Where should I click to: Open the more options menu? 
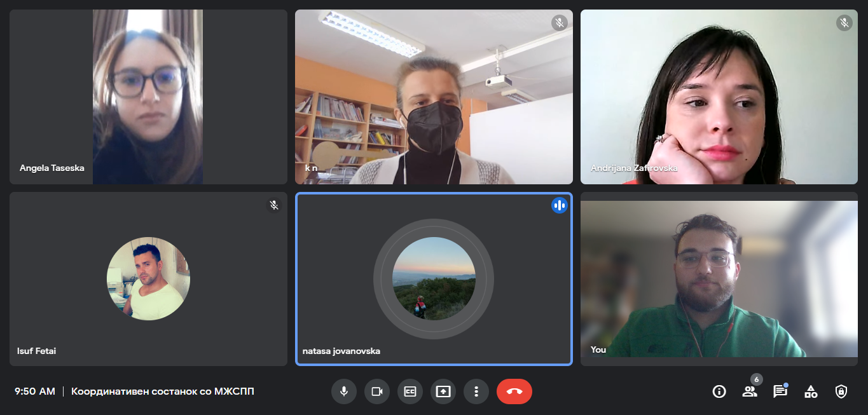(x=476, y=391)
